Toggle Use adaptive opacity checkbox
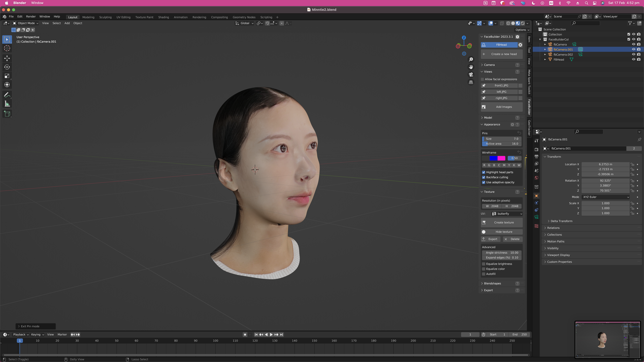Viewport: 644px width, 362px height. coord(484,182)
